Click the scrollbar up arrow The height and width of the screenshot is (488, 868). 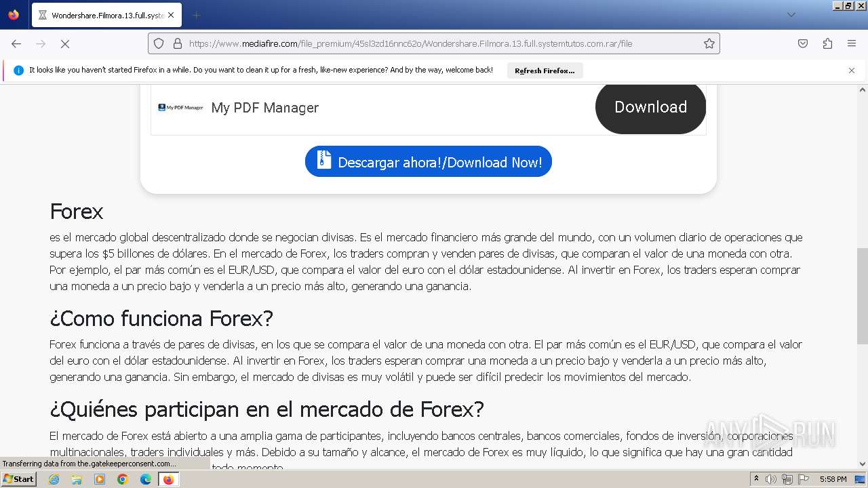[x=863, y=89]
